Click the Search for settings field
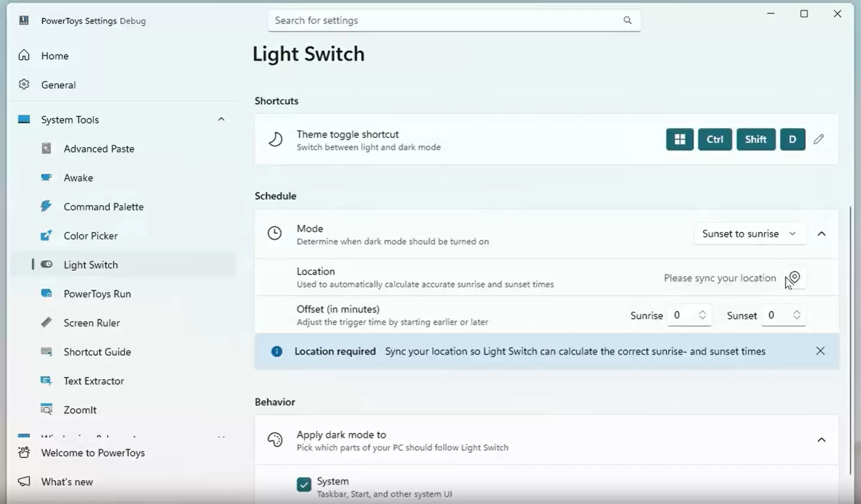The image size is (861, 504). (445, 20)
